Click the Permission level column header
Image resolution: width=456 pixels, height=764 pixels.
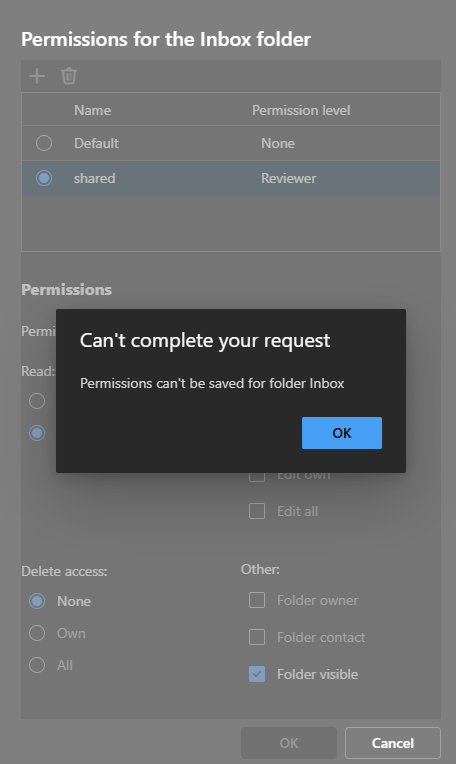[301, 110]
